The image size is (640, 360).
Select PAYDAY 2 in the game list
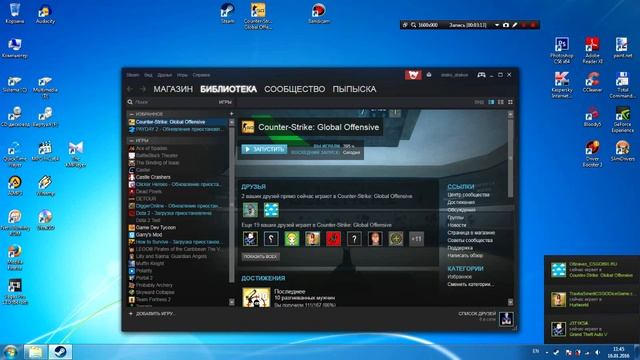(178, 129)
